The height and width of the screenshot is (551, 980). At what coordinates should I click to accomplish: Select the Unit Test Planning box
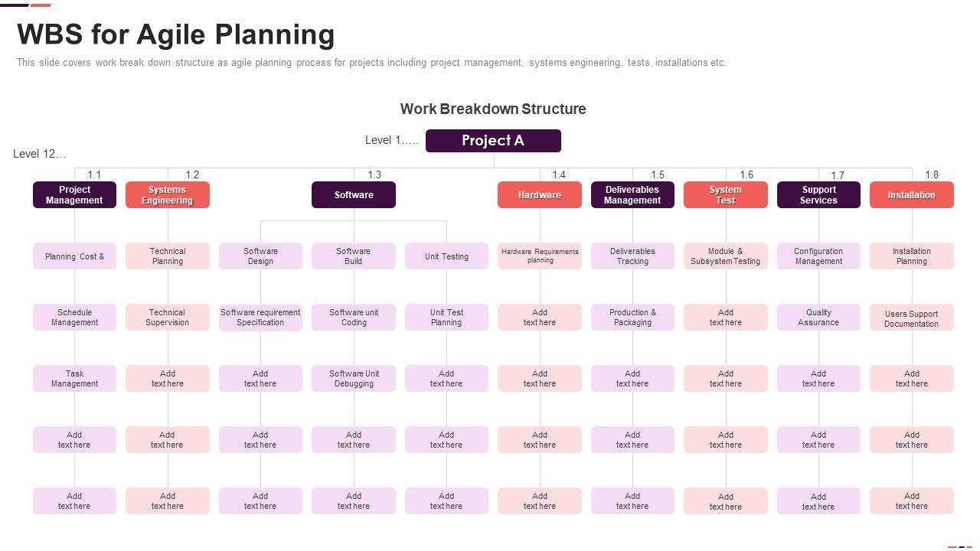pos(446,318)
